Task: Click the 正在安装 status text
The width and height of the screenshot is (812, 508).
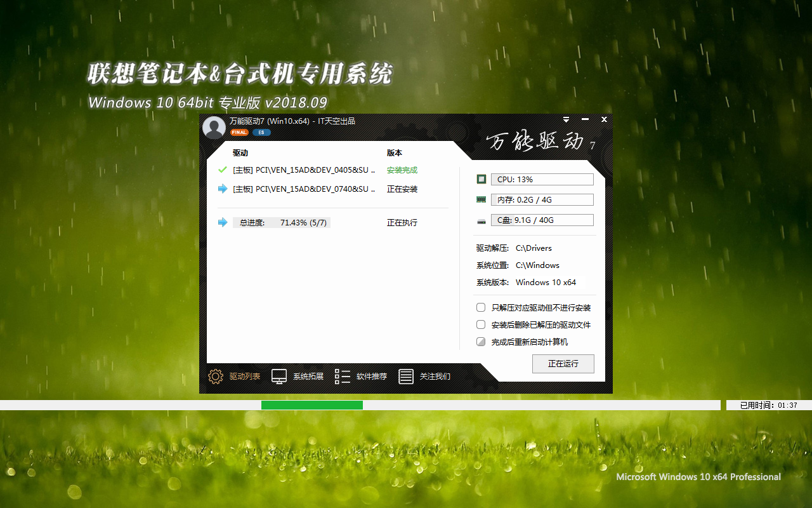Action: pos(402,189)
